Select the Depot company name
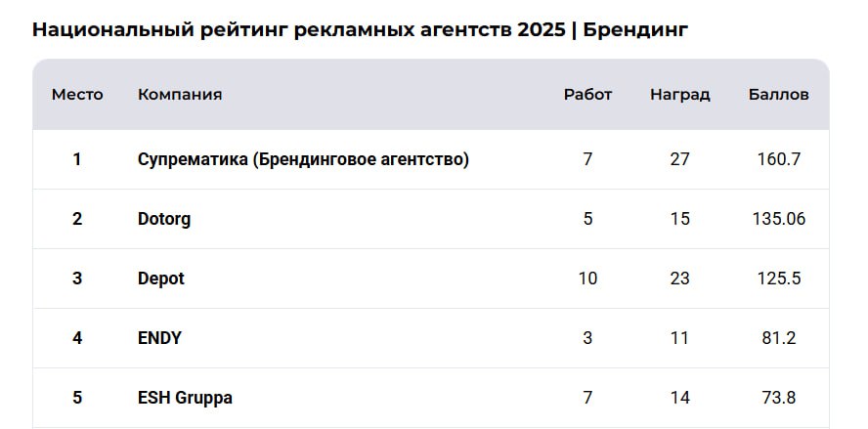The height and width of the screenshot is (429, 868). [x=161, y=279]
